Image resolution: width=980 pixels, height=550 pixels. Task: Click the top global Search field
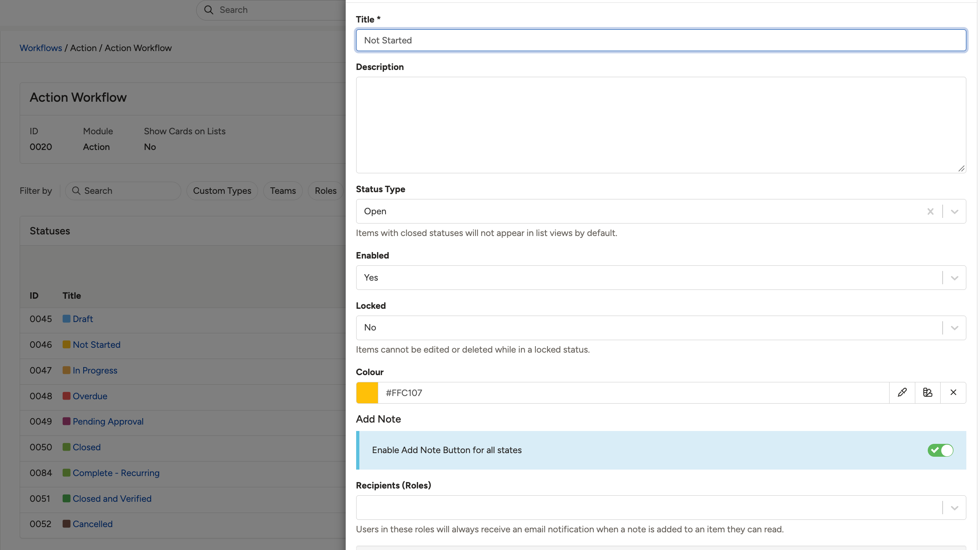271,10
